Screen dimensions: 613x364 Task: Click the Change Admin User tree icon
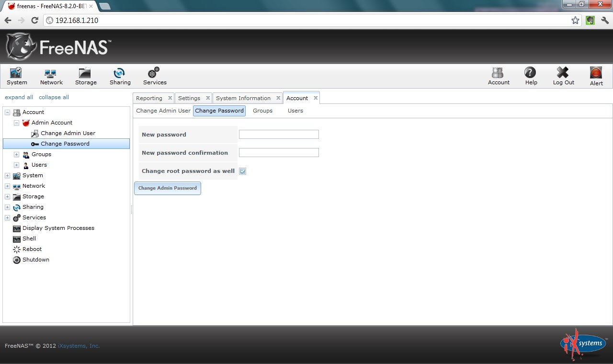(35, 133)
